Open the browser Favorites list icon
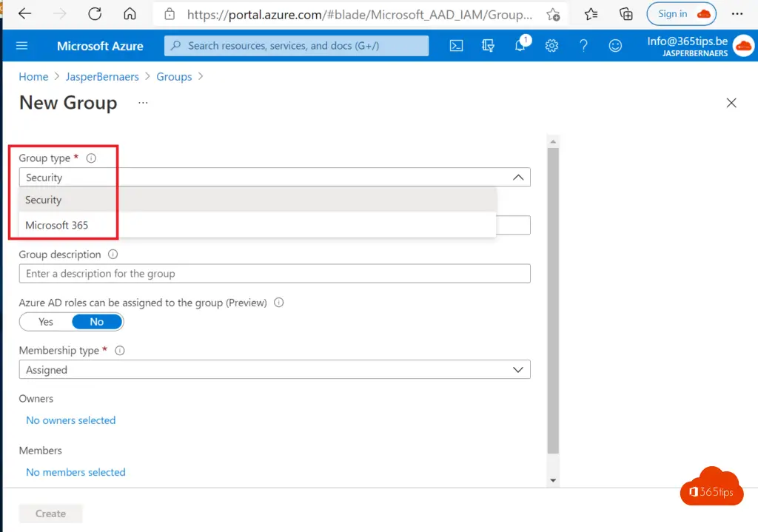The image size is (758, 532). coord(591,14)
